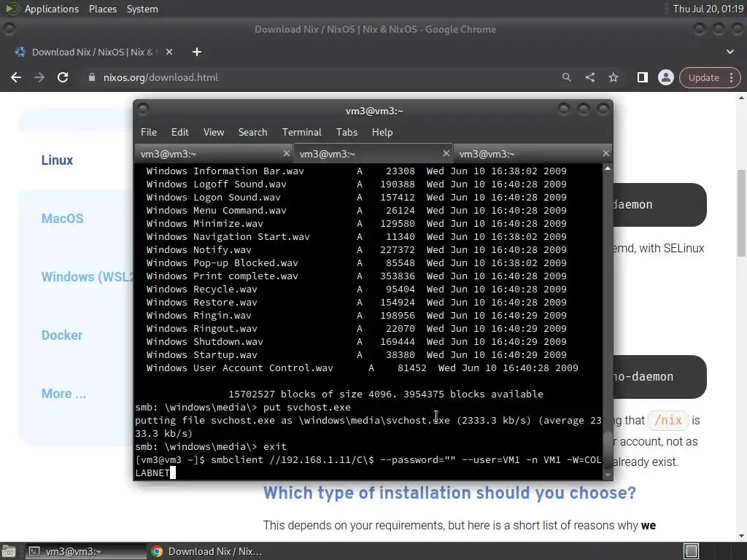Viewport: 747px width, 560px height.
Task: Click the page scrollbar down arrow in Chrome
Action: 742,536
